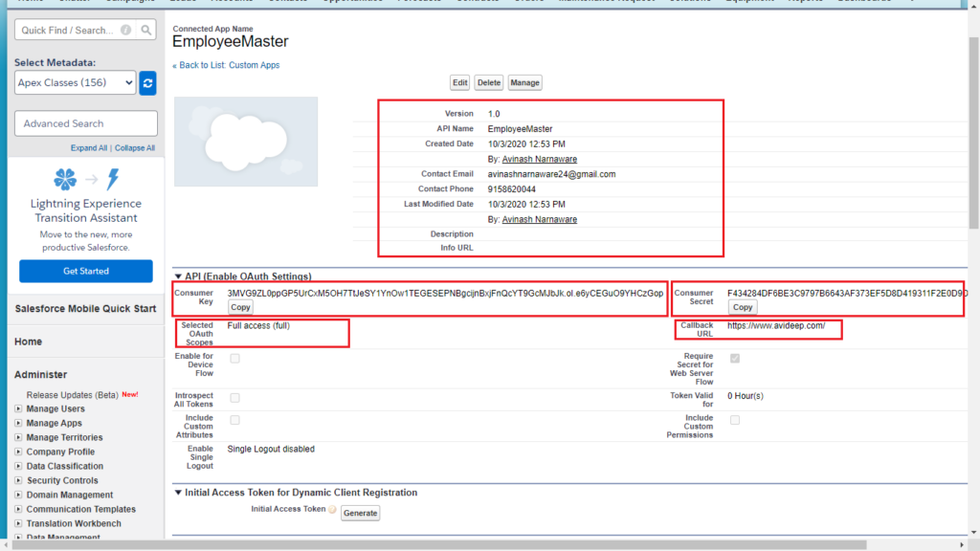Expand the Manage Territories tree node

(x=18, y=437)
